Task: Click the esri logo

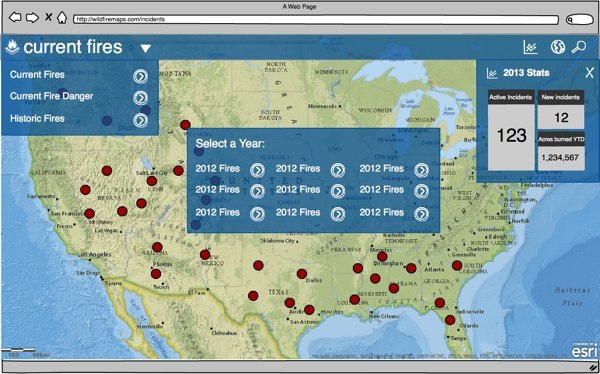Action: coord(584,350)
